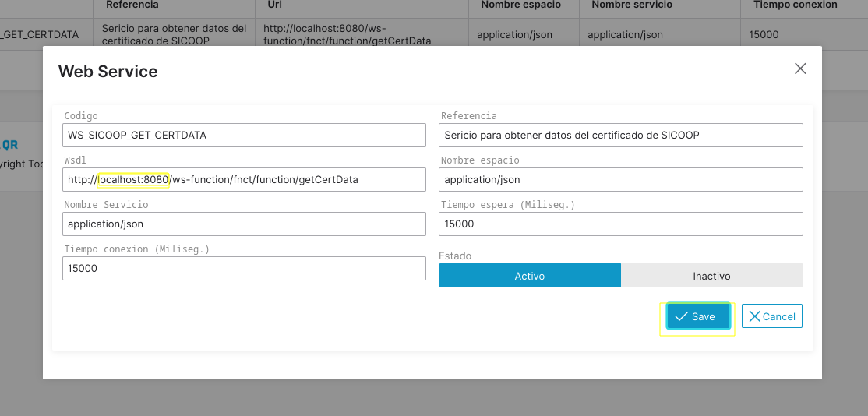Focus the Tiempo espera (Miliseg.) field

[620, 224]
